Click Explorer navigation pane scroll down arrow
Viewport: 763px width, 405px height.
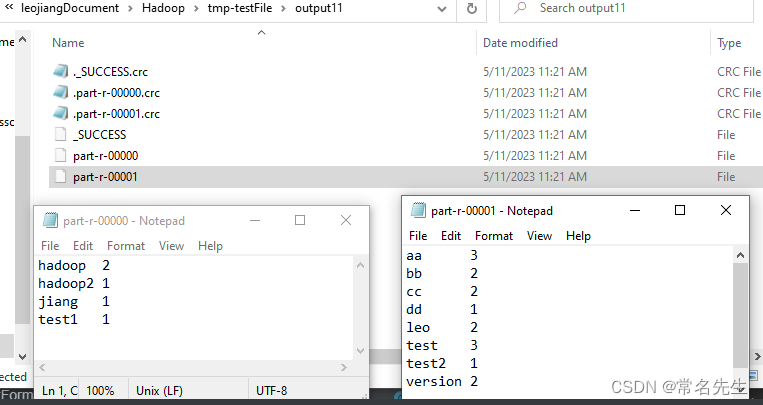(x=22, y=356)
